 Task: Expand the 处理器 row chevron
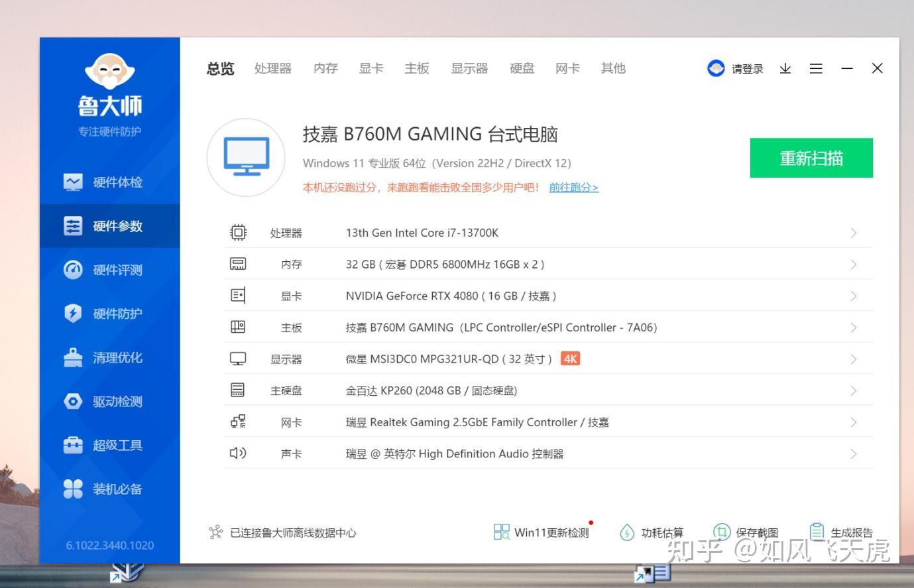pyautogui.click(x=854, y=233)
